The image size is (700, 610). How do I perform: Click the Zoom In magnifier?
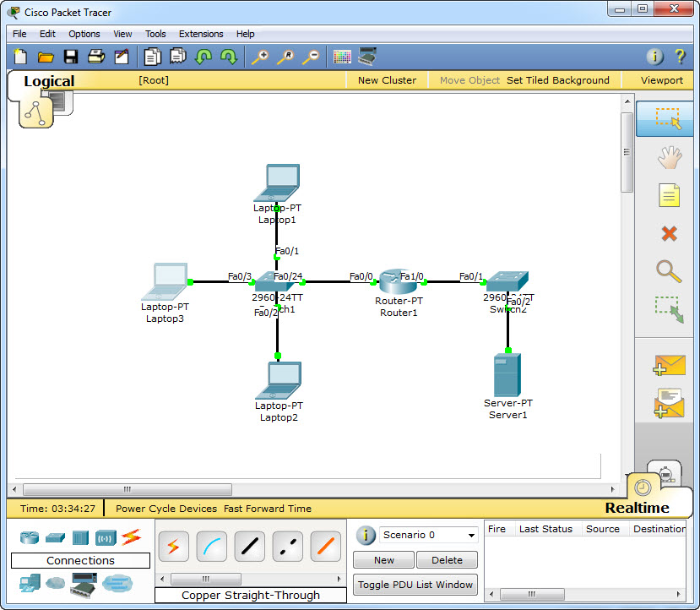(260, 57)
